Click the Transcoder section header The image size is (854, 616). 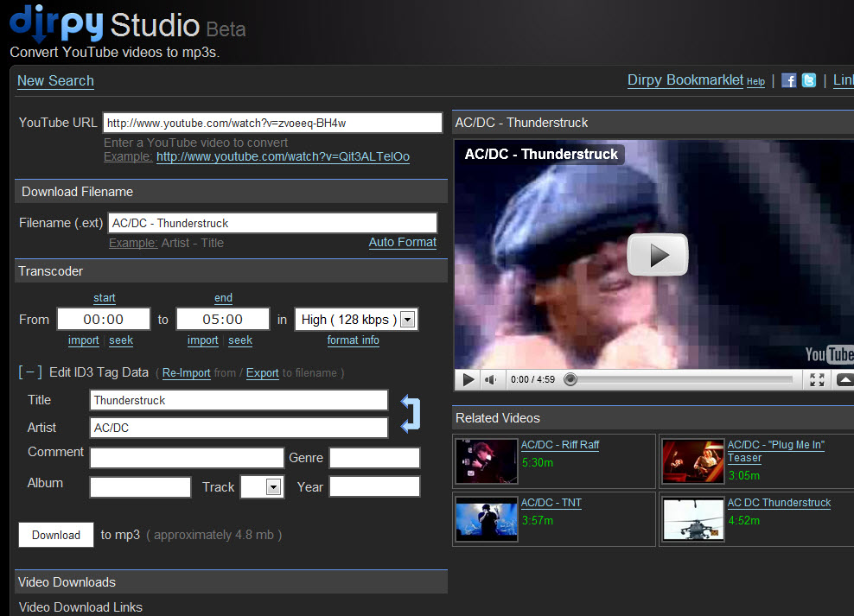point(231,271)
